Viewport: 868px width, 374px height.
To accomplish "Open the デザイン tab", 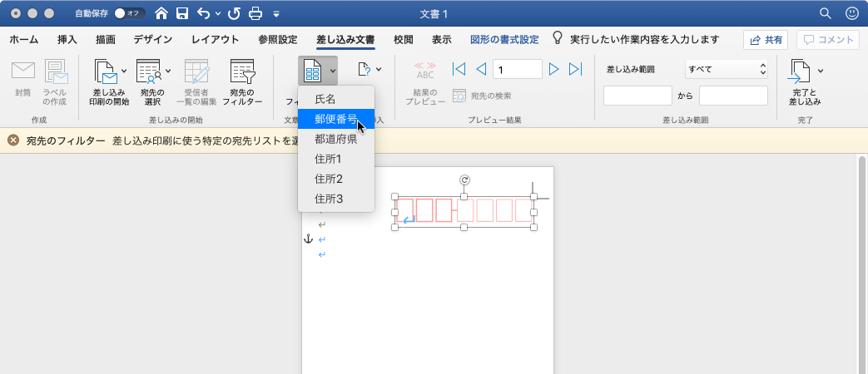I will pos(153,39).
